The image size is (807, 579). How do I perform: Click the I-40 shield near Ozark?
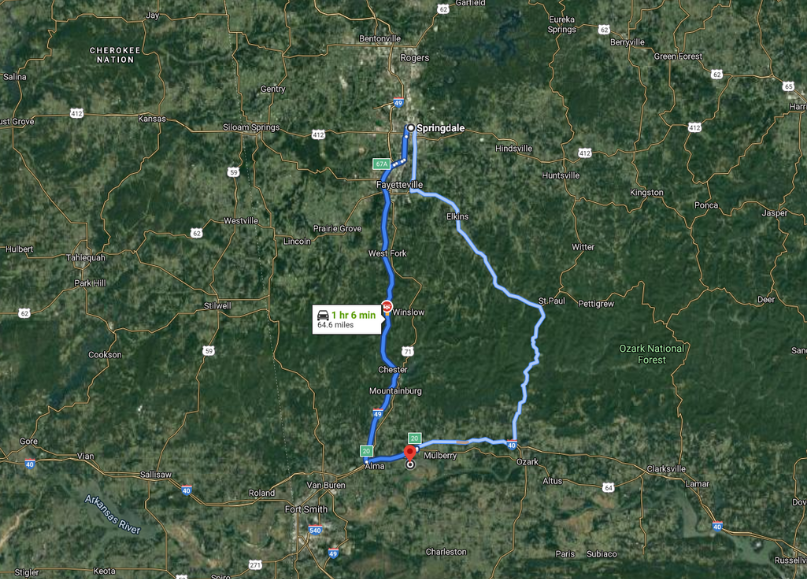(512, 445)
